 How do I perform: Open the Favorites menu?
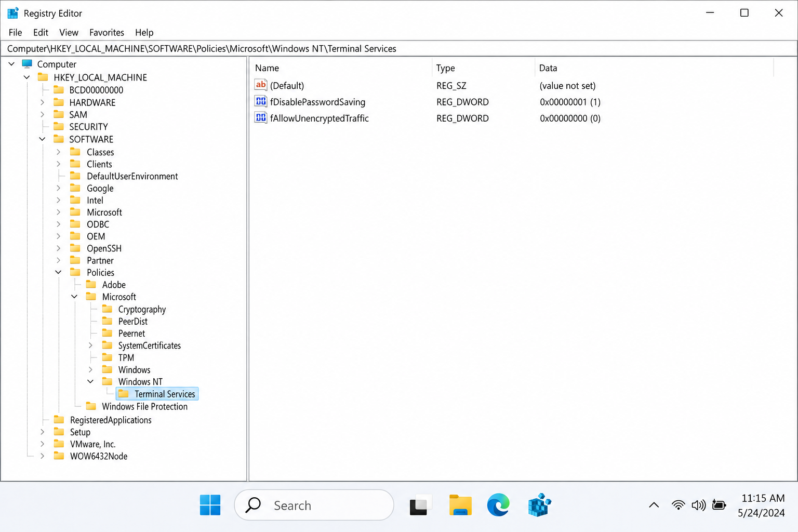tap(107, 32)
